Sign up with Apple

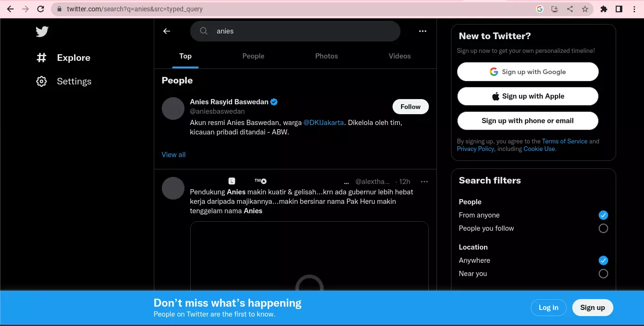(x=528, y=96)
